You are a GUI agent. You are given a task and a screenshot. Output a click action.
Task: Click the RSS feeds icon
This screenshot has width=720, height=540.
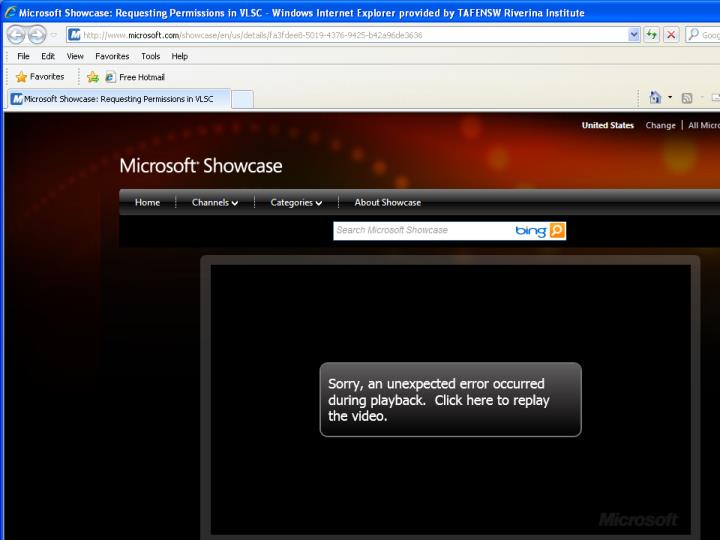click(687, 98)
